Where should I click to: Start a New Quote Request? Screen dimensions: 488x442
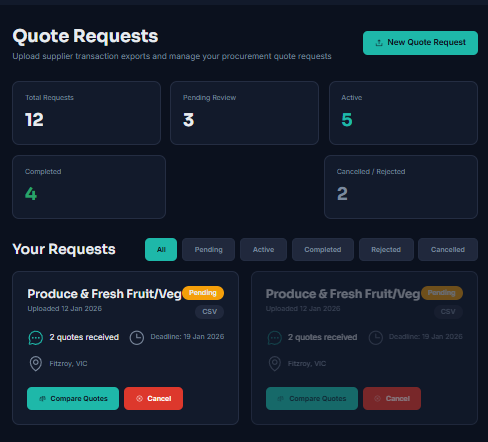420,43
